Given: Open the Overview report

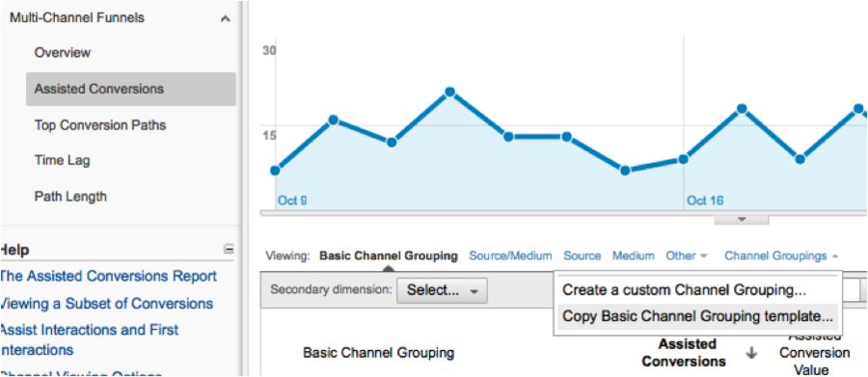Looking at the screenshot, I should tap(62, 53).
